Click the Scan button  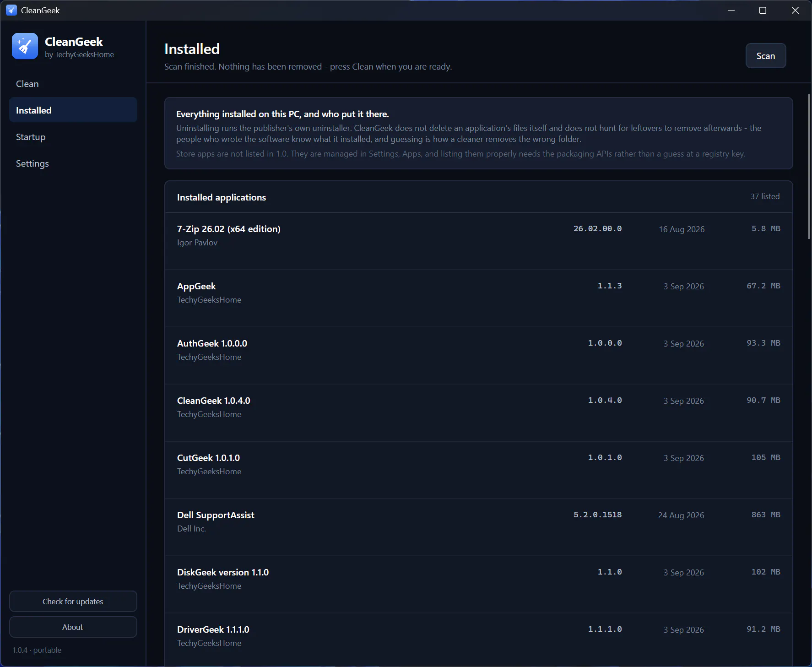pos(766,56)
